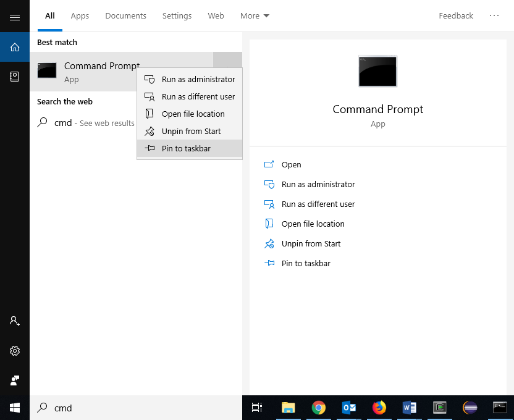514x420 pixels.
Task: Click Open file location in right pane
Action: 313,224
